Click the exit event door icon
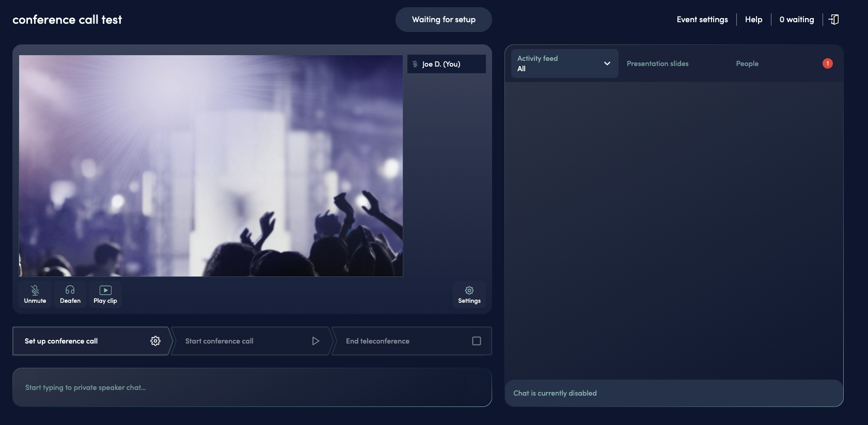 833,20
